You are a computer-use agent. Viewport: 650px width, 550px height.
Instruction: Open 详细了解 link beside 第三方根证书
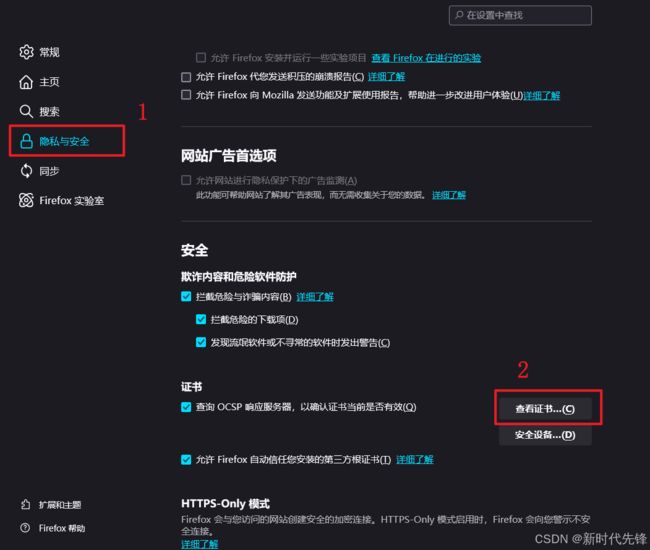tap(415, 460)
